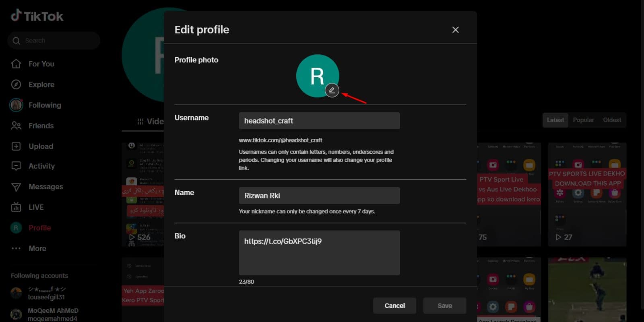Open the cricket match video thumbnail
This screenshot has width=644, height=322.
point(587,290)
